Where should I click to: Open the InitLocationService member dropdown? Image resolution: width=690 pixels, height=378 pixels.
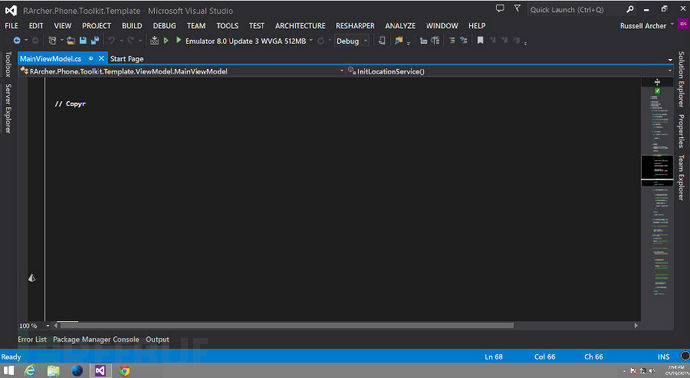(510, 71)
